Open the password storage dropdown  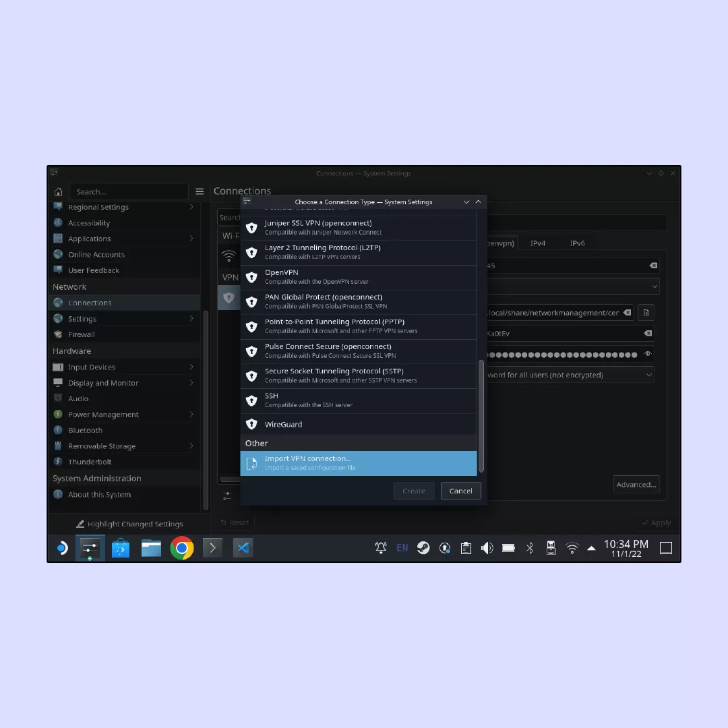coord(570,375)
